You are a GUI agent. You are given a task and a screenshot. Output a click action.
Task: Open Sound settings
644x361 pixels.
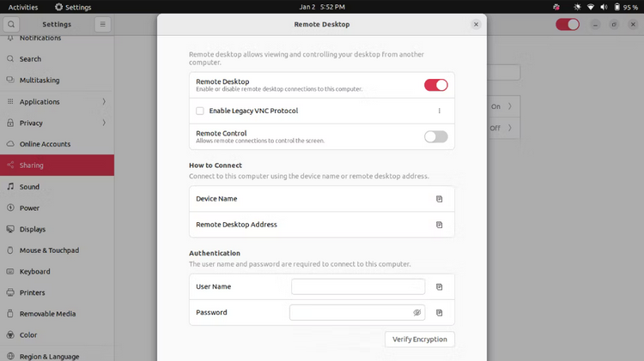pyautogui.click(x=57, y=187)
